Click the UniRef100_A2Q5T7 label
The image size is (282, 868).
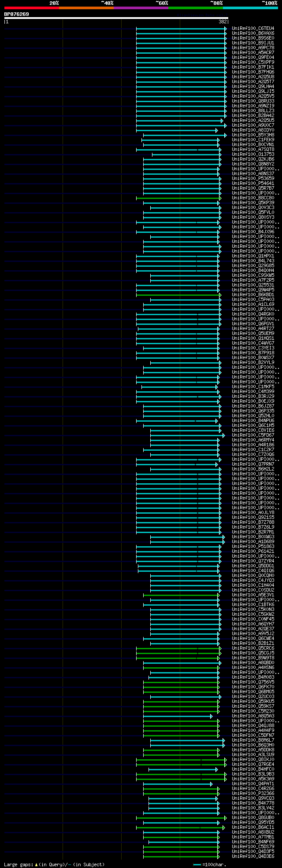[253, 82]
